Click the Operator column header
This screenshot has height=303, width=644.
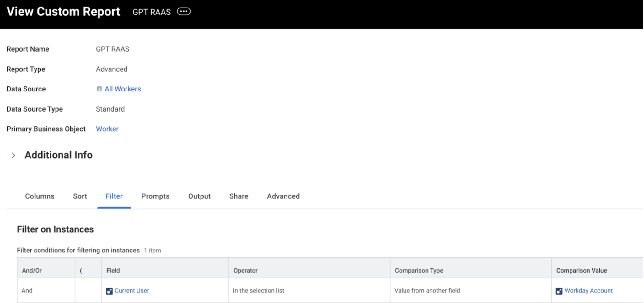pyautogui.click(x=245, y=270)
